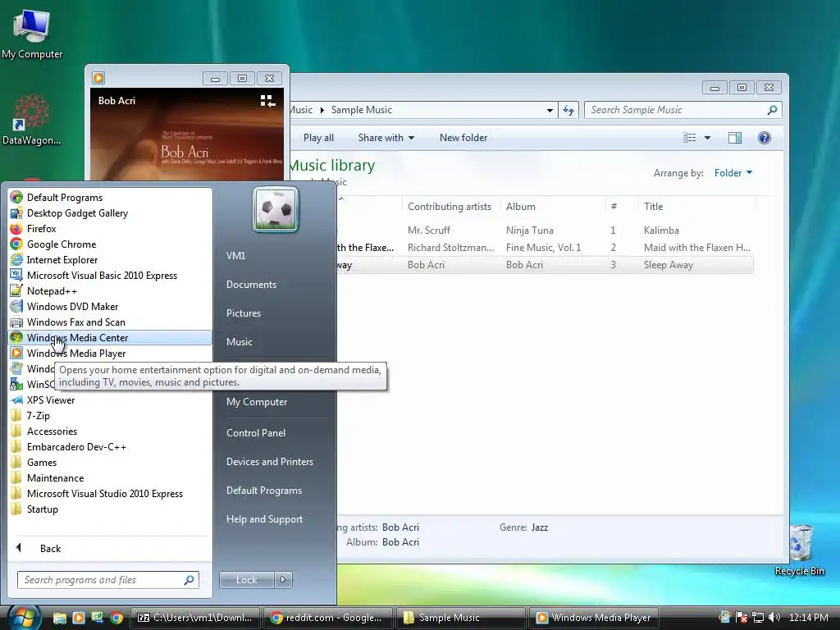Open the shutdown options arrow next to Lock
840x630 pixels.
[x=283, y=580]
